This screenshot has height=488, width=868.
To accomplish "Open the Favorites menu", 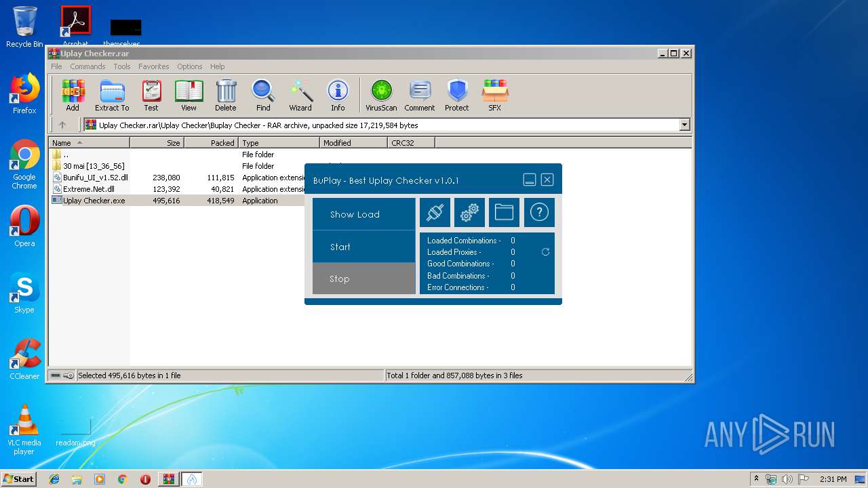I will [154, 66].
